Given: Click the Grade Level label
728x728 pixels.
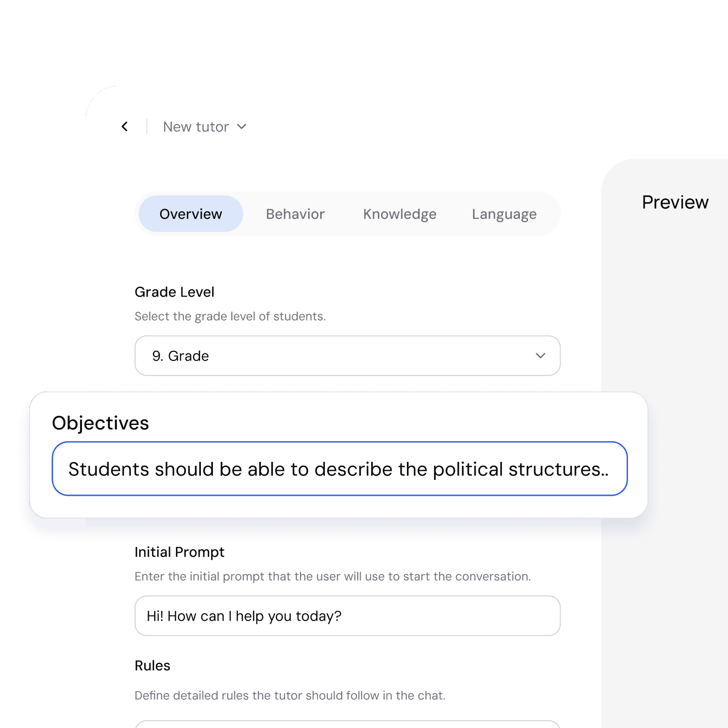Looking at the screenshot, I should pyautogui.click(x=174, y=292).
